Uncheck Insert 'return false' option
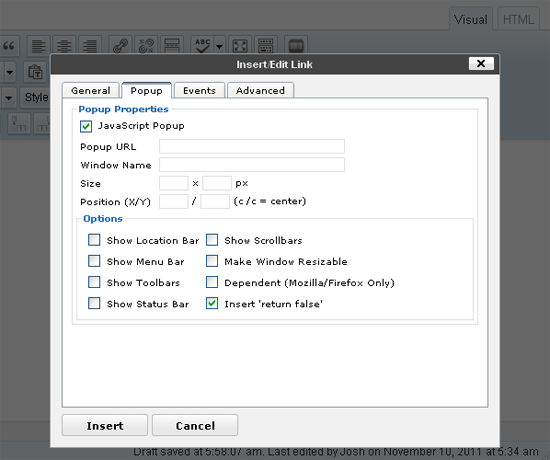 (x=212, y=303)
